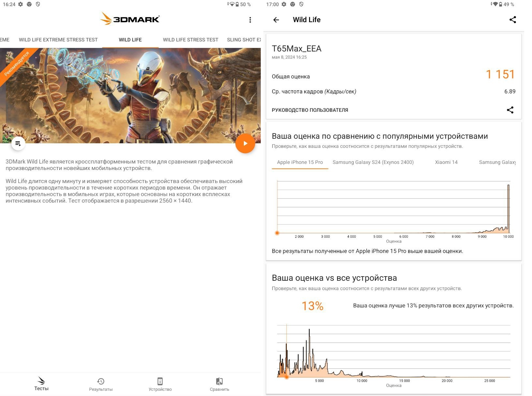Click the overall score value 1 151
The width and height of the screenshot is (532, 396).
pyautogui.click(x=500, y=75)
